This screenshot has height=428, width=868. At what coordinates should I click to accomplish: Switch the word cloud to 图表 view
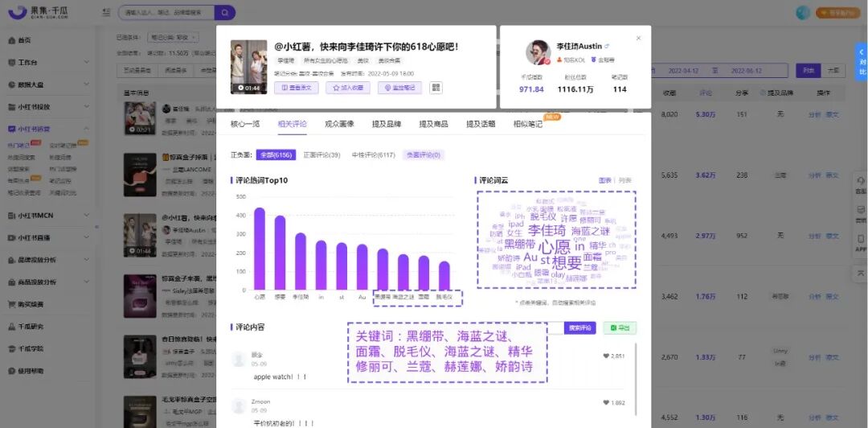coord(605,180)
